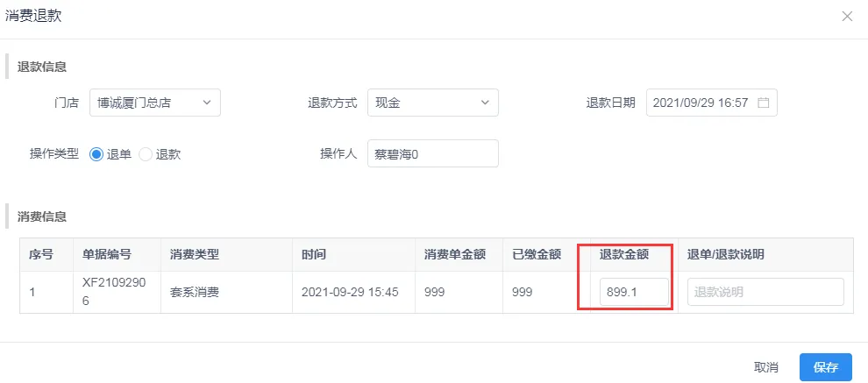Click the 套系消费 cell in the table
Screen dimensions: 868x383
click(x=194, y=292)
